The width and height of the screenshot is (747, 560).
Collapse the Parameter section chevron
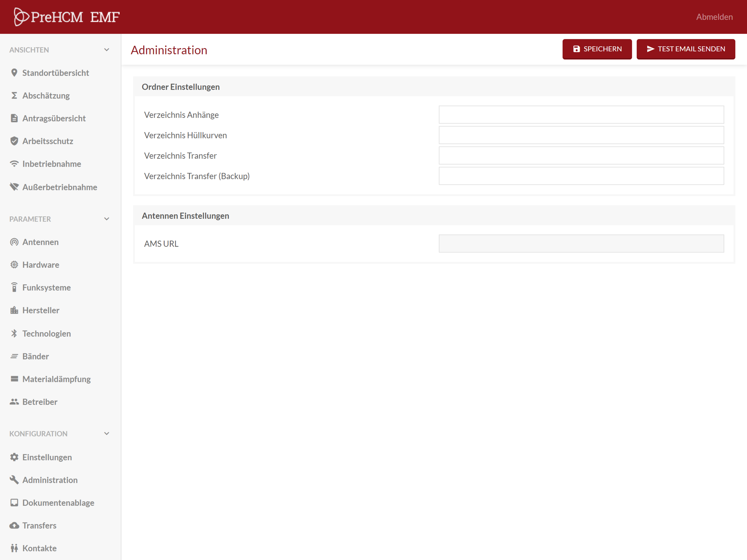click(107, 219)
